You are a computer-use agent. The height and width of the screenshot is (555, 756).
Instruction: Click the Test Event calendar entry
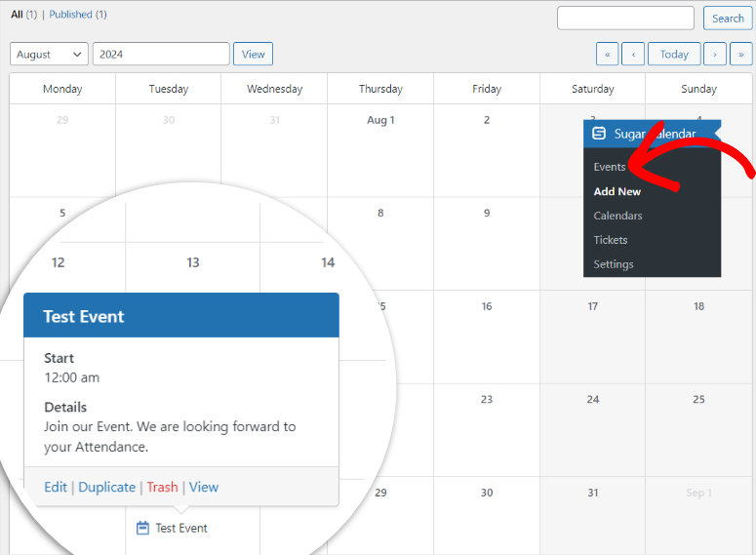(172, 528)
